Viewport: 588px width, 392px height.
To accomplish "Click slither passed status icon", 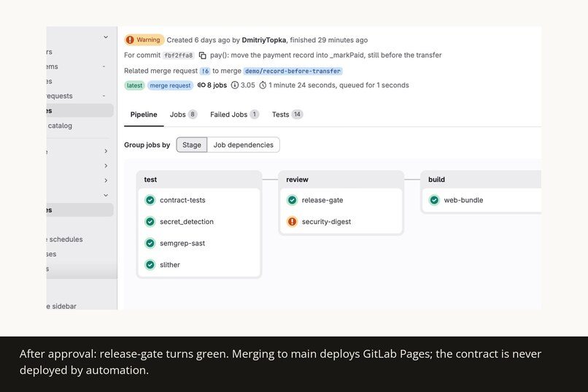I will [150, 265].
